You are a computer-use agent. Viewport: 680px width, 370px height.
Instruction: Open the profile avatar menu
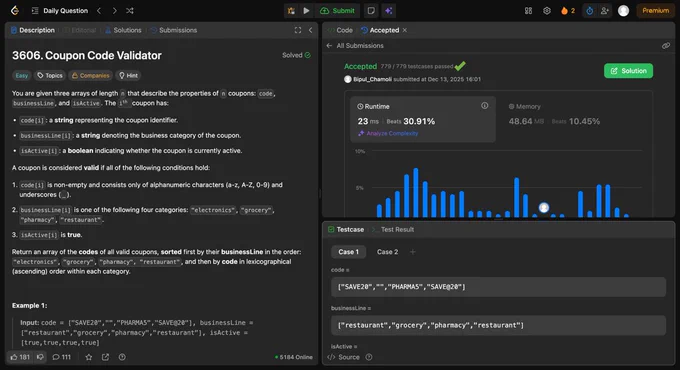point(623,11)
